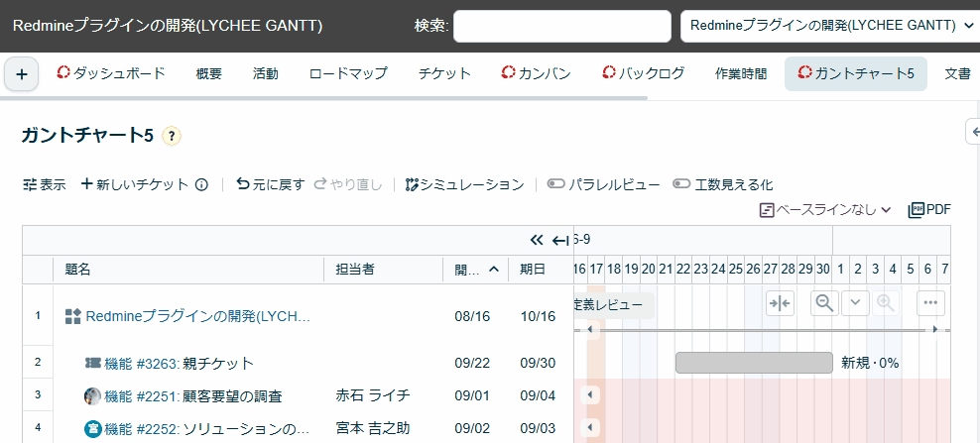Image resolution: width=980 pixels, height=443 pixels.
Task: Click the timeline scrollbar left arrow in row 1
Action: point(590,329)
